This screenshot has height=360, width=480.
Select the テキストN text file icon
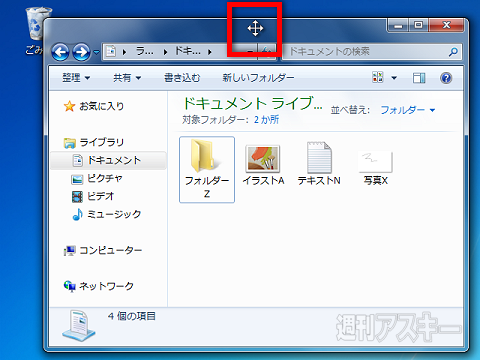[x=319, y=157]
